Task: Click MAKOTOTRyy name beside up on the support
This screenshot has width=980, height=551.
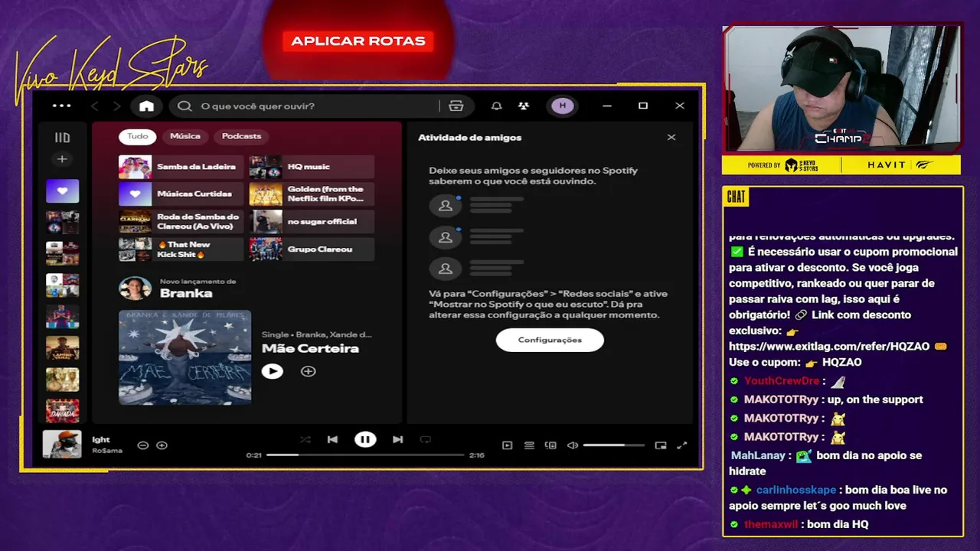Action: pos(782,399)
